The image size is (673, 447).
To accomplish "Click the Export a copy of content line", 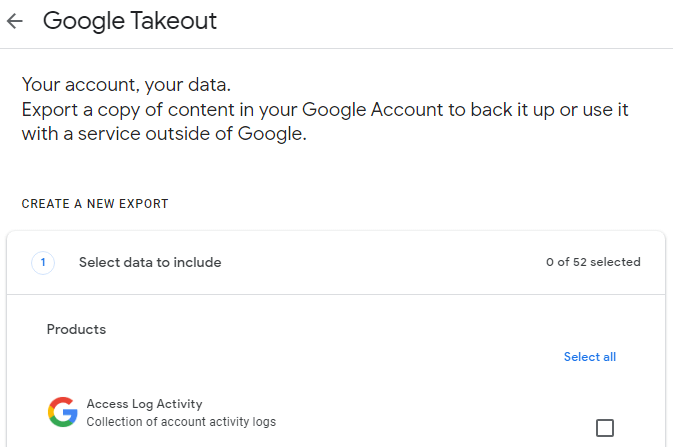I will [325, 110].
